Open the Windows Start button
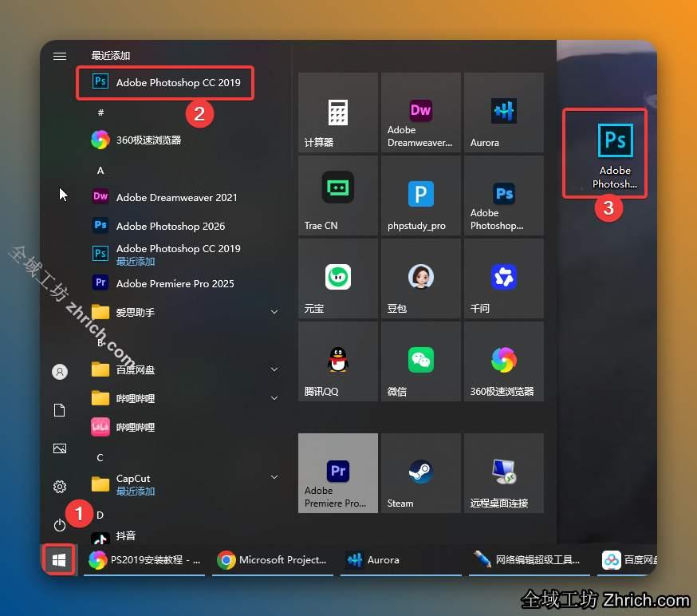The image size is (697, 616). pos(59,559)
